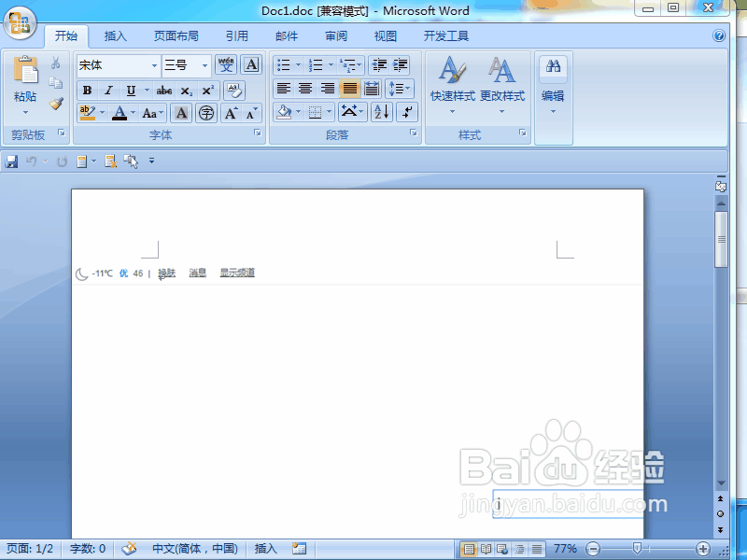Toggle Strikethrough abc formatting
Image resolution: width=747 pixels, height=560 pixels.
164,90
